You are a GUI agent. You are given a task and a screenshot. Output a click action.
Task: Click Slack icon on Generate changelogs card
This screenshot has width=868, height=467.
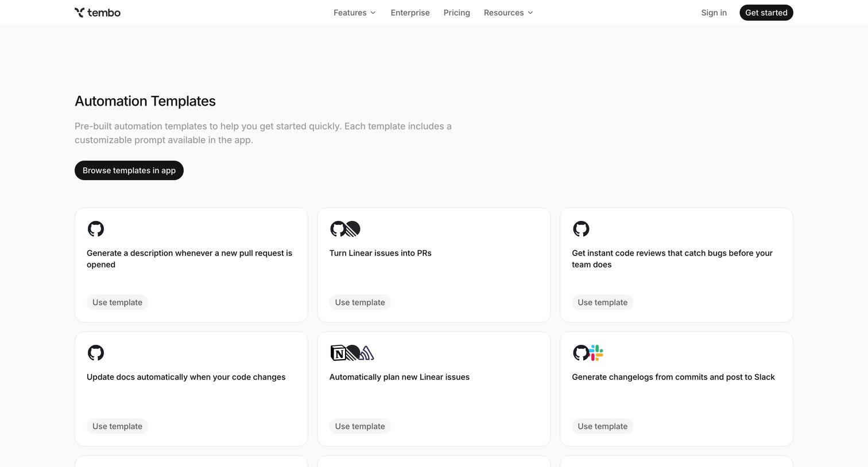[596, 353]
